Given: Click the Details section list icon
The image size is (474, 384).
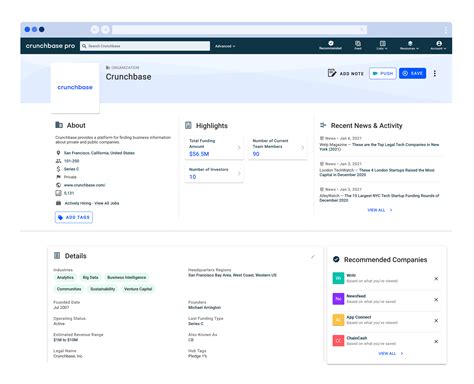Looking at the screenshot, I should pyautogui.click(x=57, y=256).
